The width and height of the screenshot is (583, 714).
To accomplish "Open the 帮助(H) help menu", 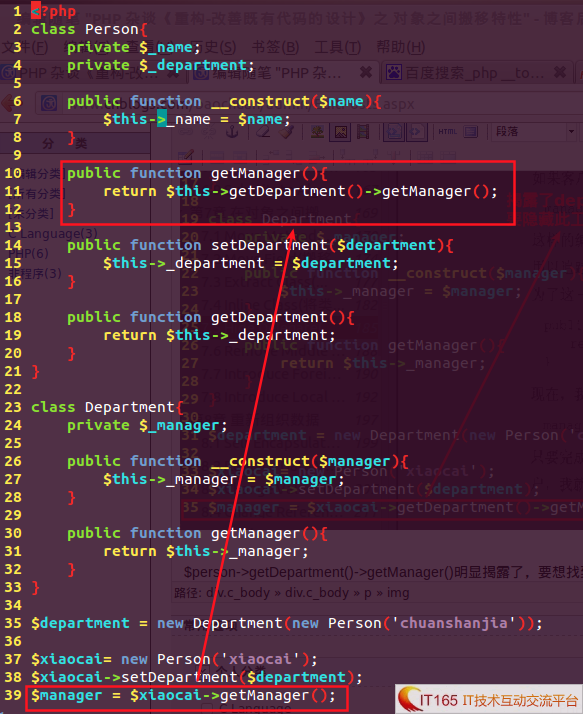I will click(400, 47).
